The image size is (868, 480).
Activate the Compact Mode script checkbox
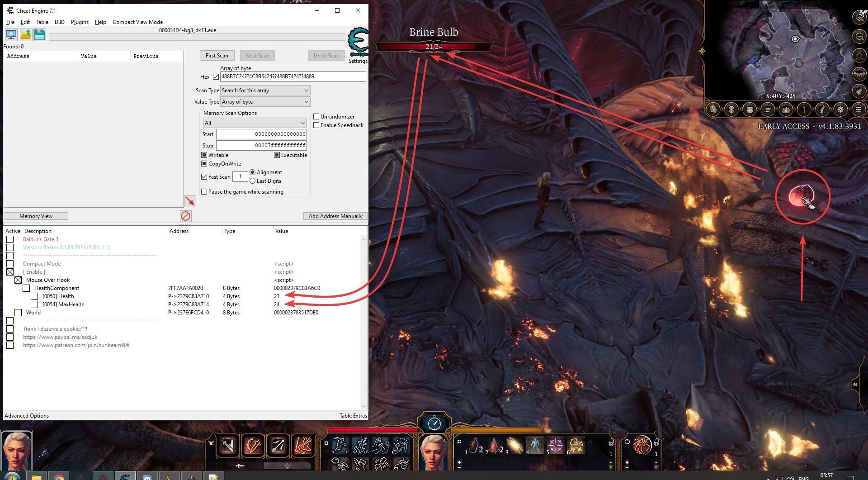click(10, 264)
